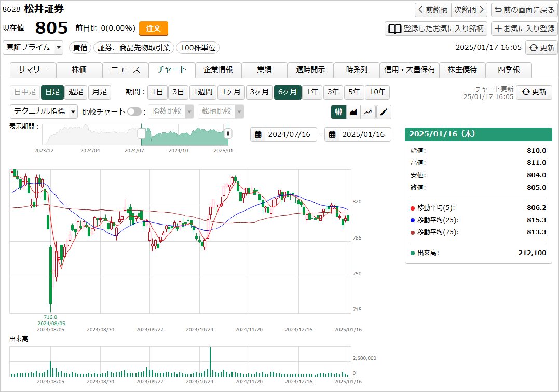Activate the pencil drawing tool
This screenshot has height=392, width=559.
point(384,112)
